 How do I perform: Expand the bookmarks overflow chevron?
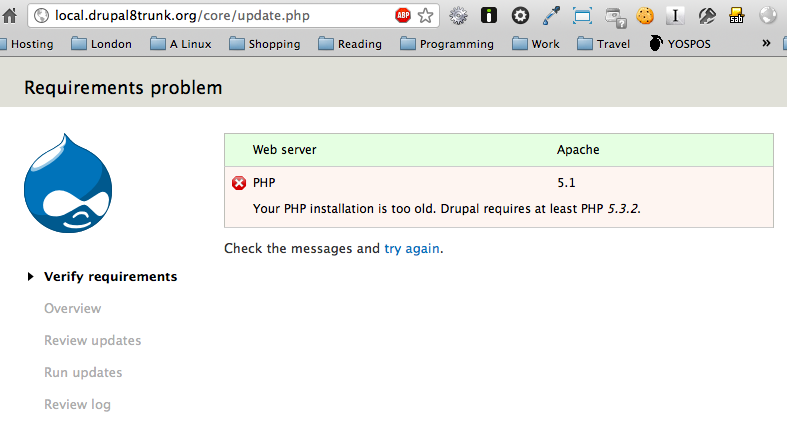766,43
